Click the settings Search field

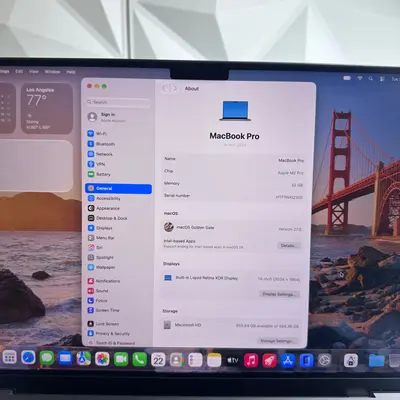tap(118, 102)
